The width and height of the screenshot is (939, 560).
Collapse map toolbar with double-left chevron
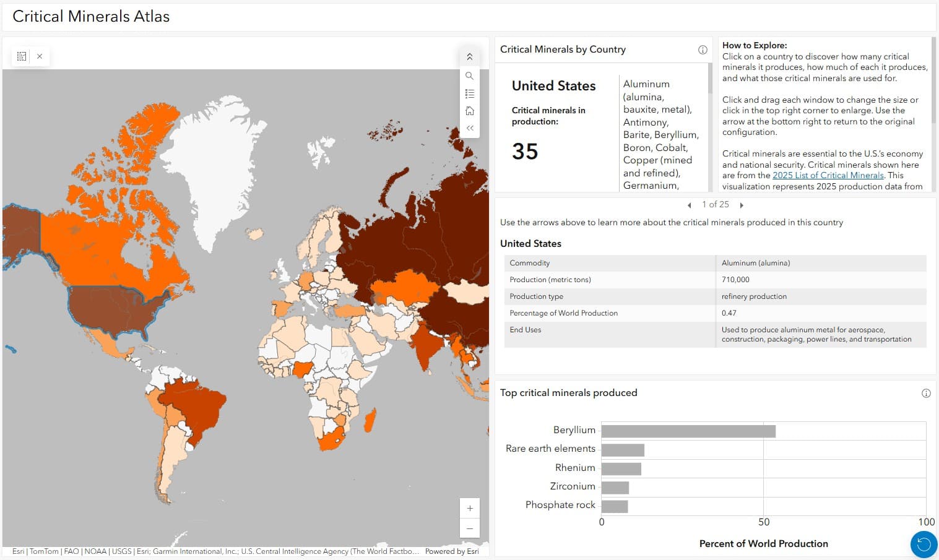(470, 128)
